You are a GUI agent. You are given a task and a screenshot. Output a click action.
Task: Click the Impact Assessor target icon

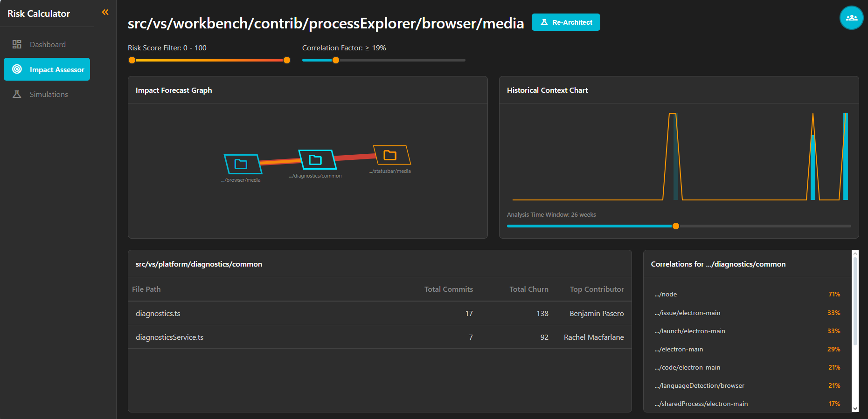point(17,69)
